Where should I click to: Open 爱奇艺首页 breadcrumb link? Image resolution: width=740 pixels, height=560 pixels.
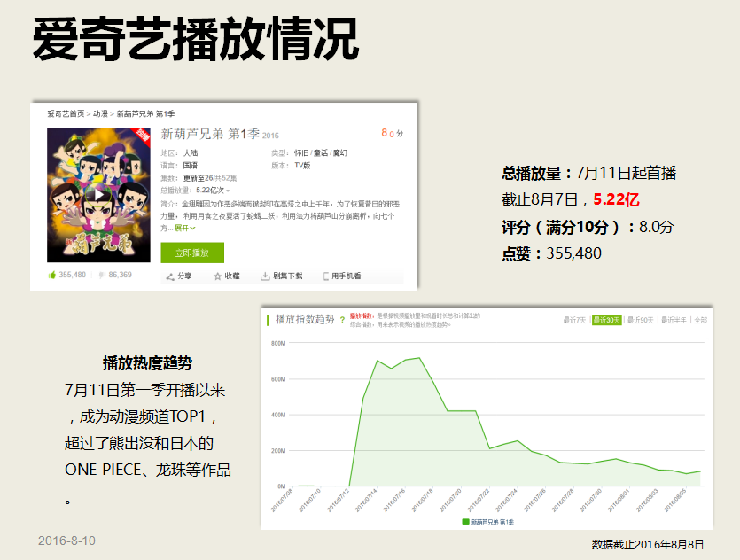click(x=66, y=113)
